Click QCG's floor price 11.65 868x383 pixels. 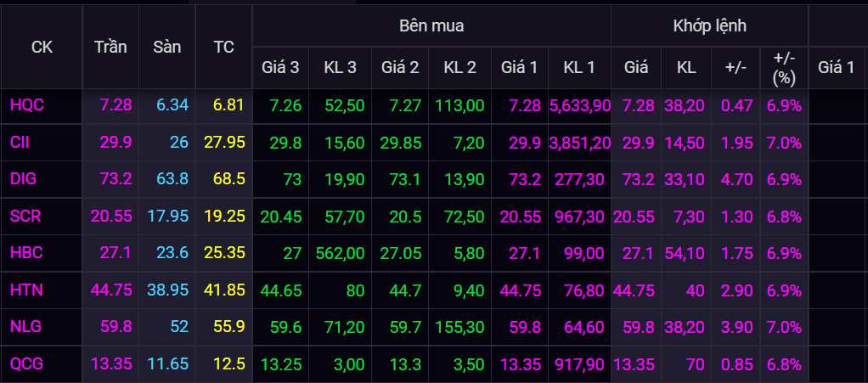167,364
